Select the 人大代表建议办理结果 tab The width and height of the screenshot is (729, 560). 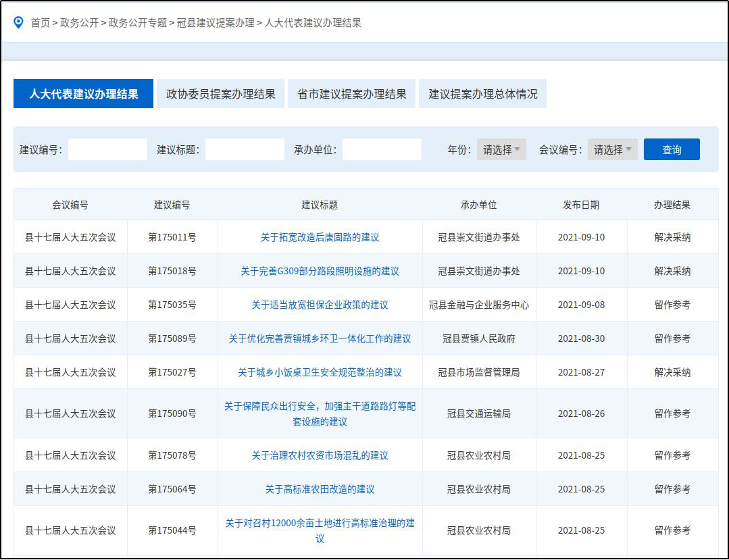point(83,94)
